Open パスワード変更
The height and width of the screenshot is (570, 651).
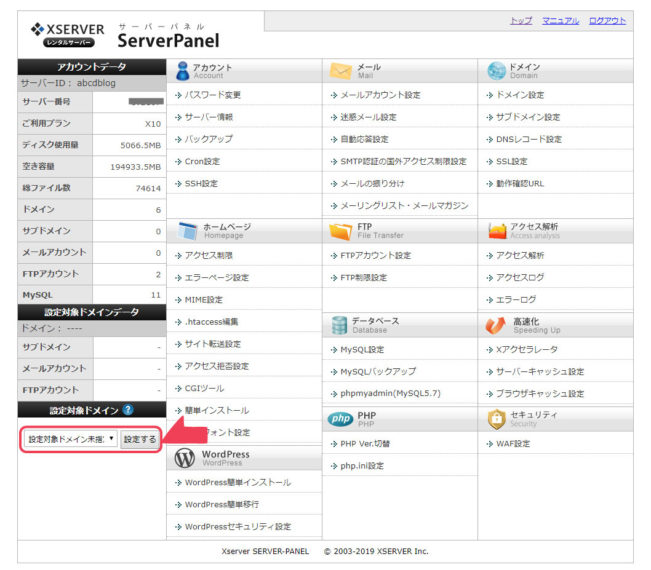(213, 95)
